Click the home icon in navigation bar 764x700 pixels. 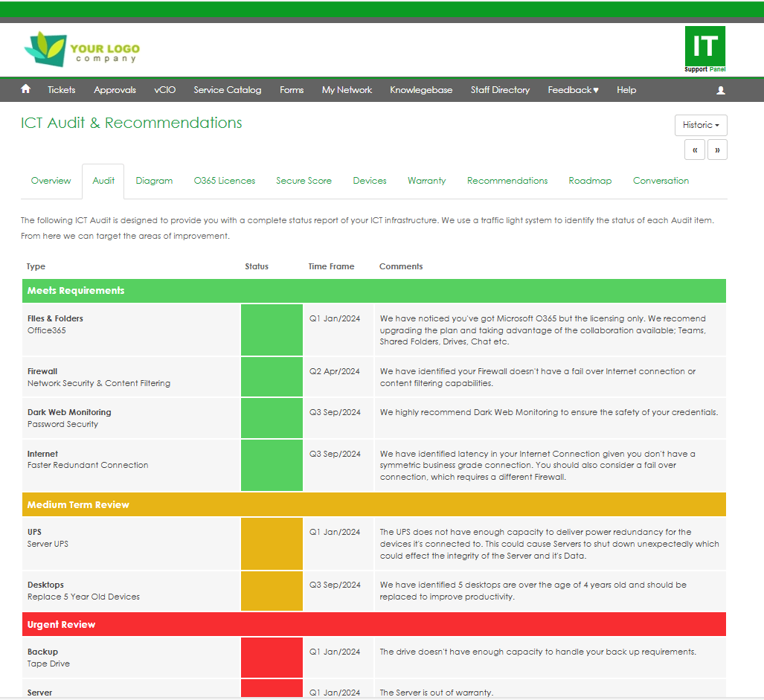tap(26, 89)
